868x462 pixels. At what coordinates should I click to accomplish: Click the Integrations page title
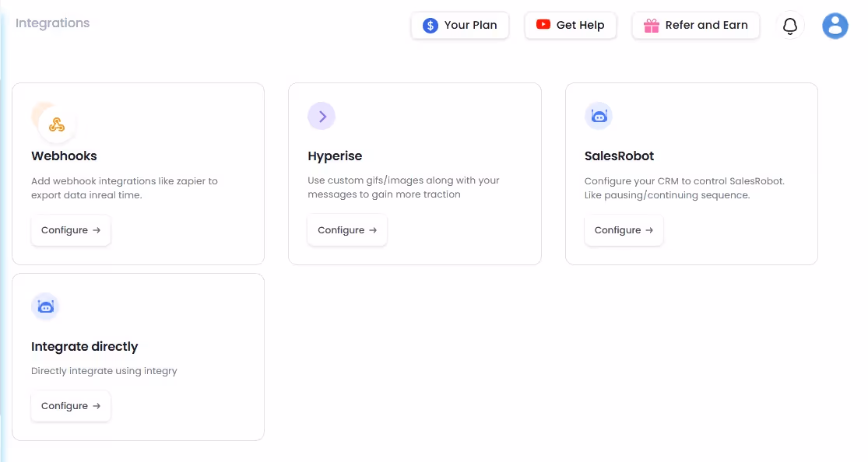tap(51, 23)
